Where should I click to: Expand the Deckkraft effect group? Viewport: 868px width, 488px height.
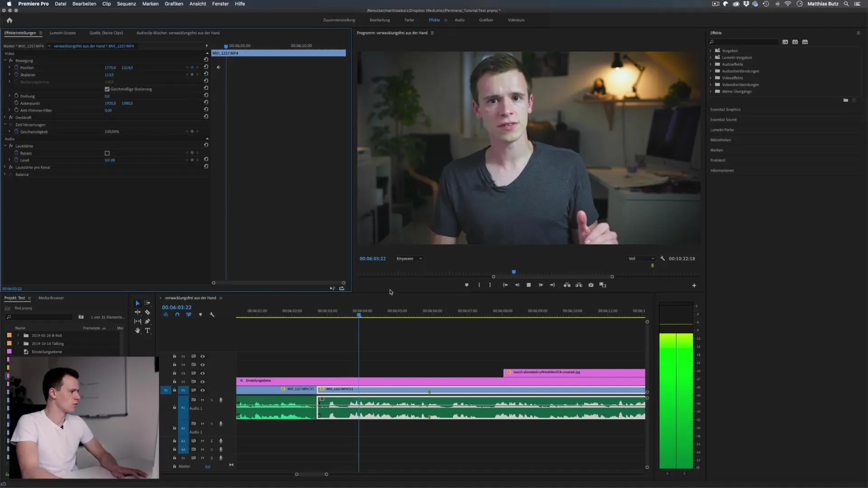click(x=5, y=117)
